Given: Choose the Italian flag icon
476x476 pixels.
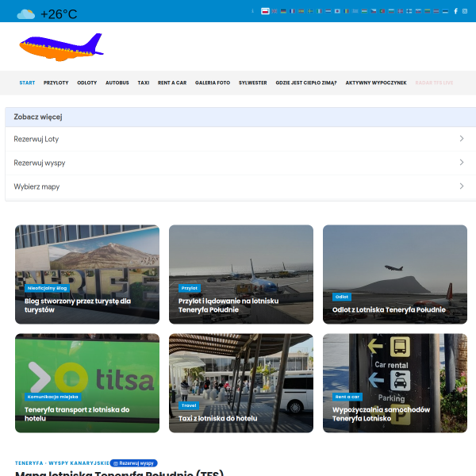Looking at the screenshot, I should click(320, 11).
